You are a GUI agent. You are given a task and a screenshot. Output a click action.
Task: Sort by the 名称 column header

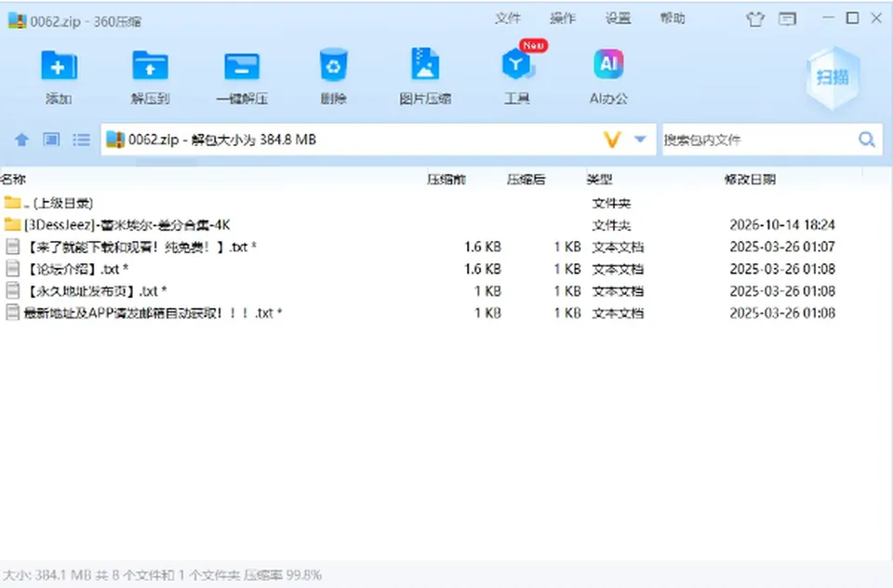click(14, 180)
